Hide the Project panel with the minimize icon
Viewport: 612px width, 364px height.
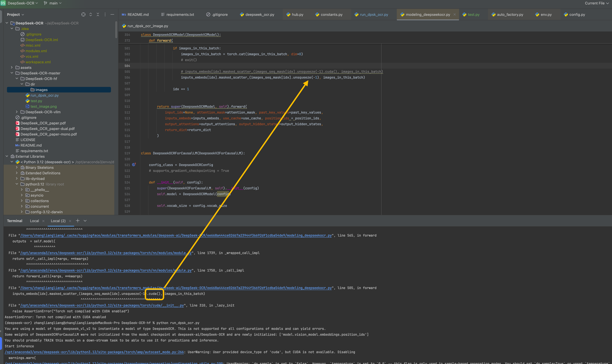point(112,14)
